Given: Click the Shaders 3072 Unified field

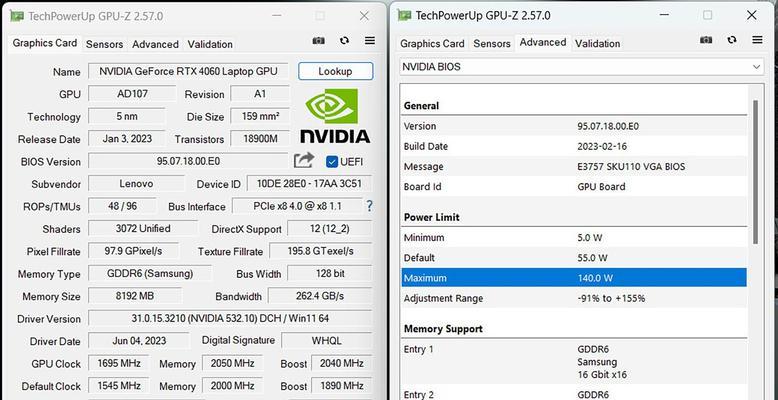Looking at the screenshot, I should tap(143, 228).
